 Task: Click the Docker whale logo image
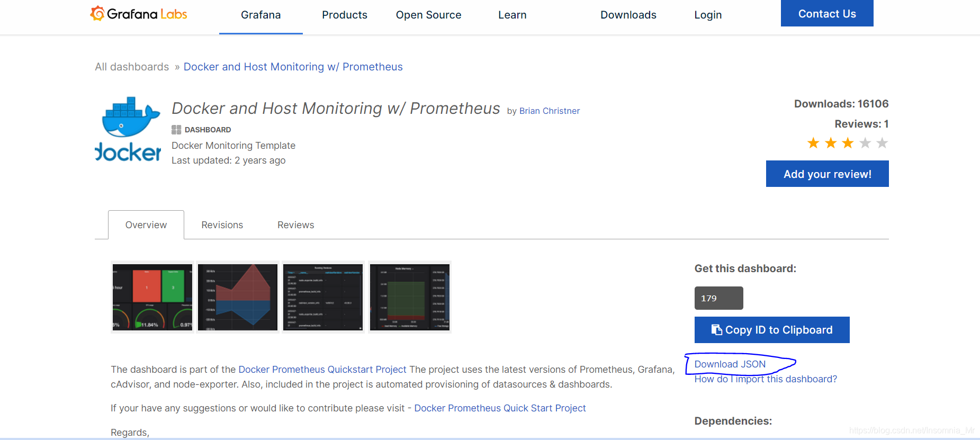(128, 129)
